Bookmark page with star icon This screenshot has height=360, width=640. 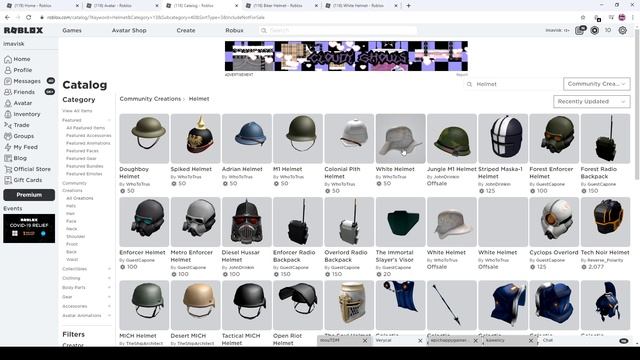click(583, 18)
